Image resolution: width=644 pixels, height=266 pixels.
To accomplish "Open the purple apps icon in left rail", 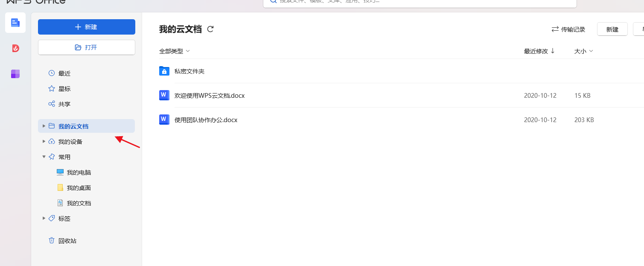I will pyautogui.click(x=15, y=74).
